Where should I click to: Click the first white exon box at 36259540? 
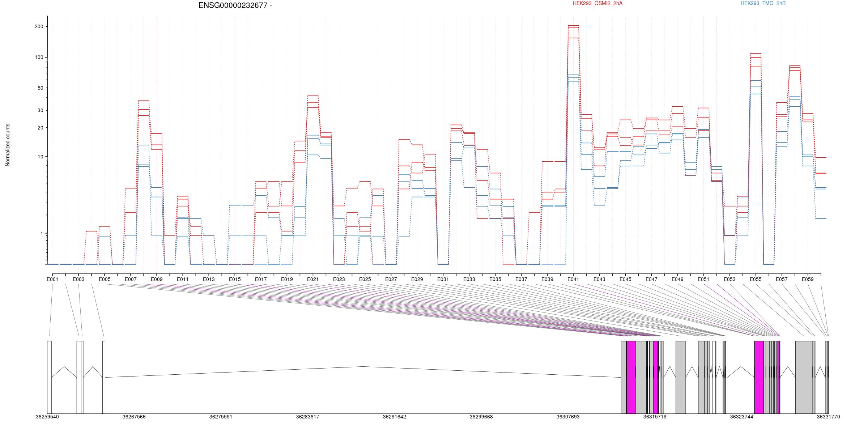pos(49,377)
